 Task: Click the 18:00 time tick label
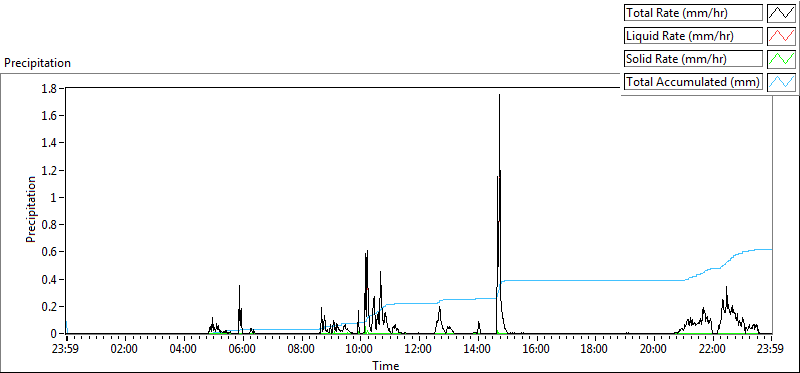pyautogui.click(x=595, y=350)
